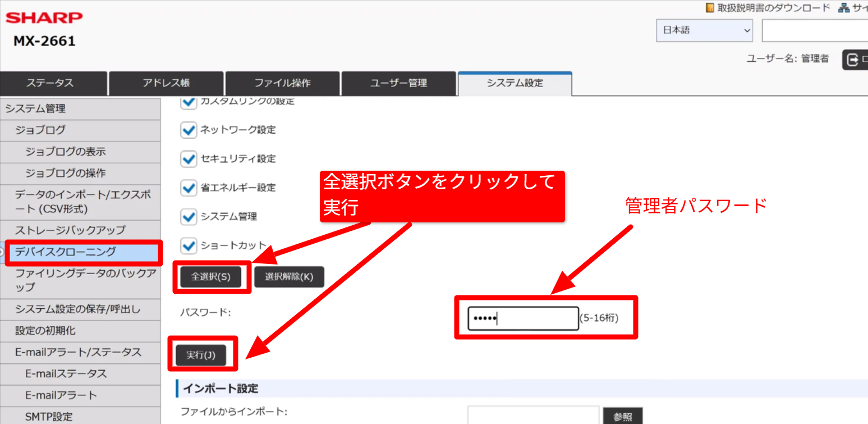Click the 全選択(S) button
The width and height of the screenshot is (868, 424).
point(210,277)
